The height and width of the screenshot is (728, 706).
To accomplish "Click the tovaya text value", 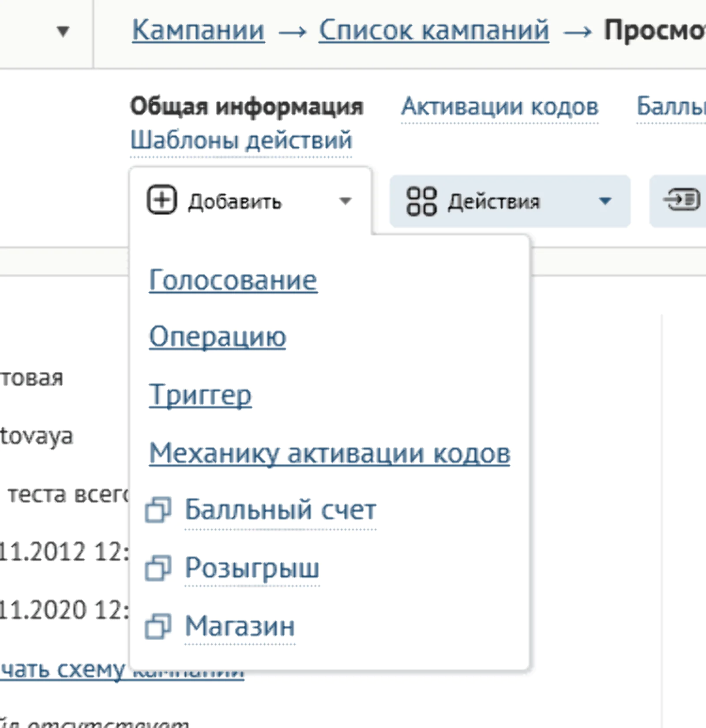I will [x=36, y=436].
